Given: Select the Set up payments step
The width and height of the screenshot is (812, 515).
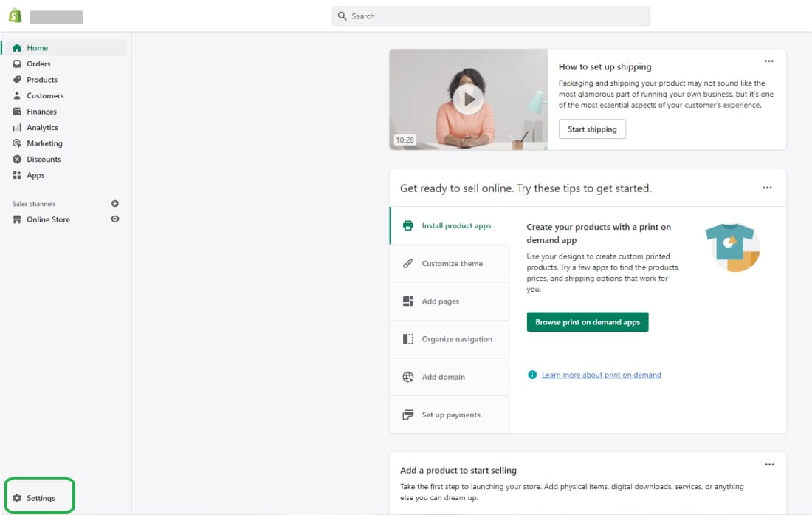Looking at the screenshot, I should 452,415.
